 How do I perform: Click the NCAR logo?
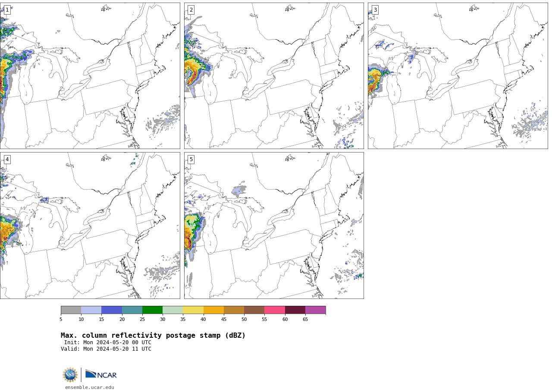click(x=101, y=374)
